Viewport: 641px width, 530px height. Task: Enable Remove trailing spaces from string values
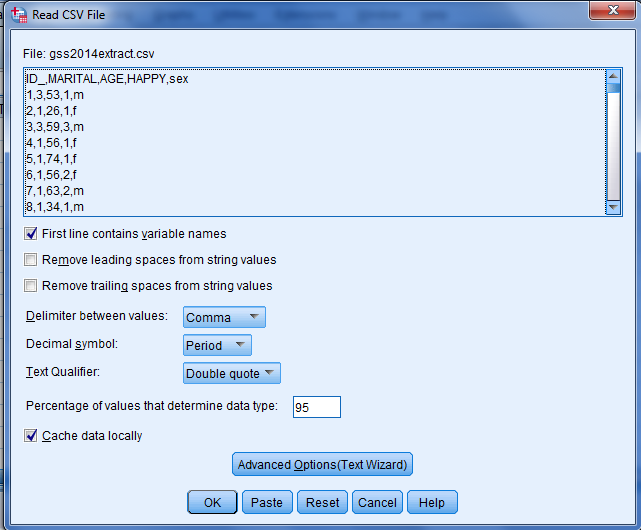pyautogui.click(x=31, y=285)
